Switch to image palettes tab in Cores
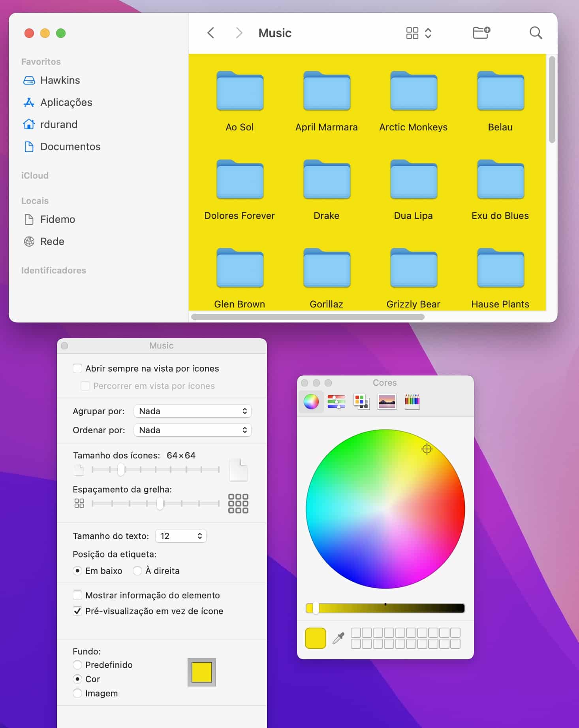 point(387,402)
